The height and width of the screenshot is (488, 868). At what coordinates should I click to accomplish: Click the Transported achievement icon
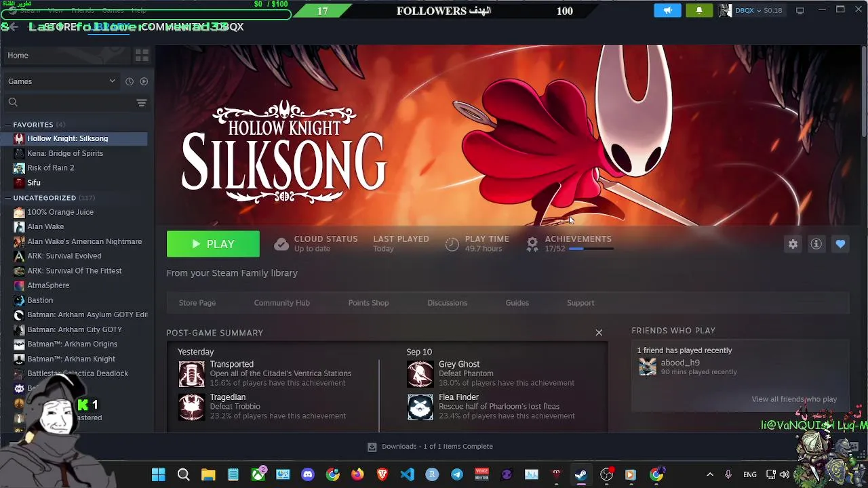(191, 374)
